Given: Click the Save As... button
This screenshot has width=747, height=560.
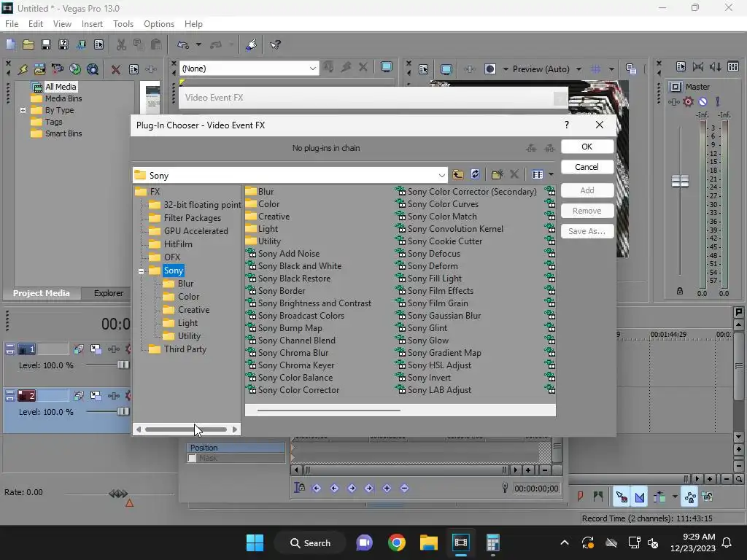Looking at the screenshot, I should [x=587, y=231].
